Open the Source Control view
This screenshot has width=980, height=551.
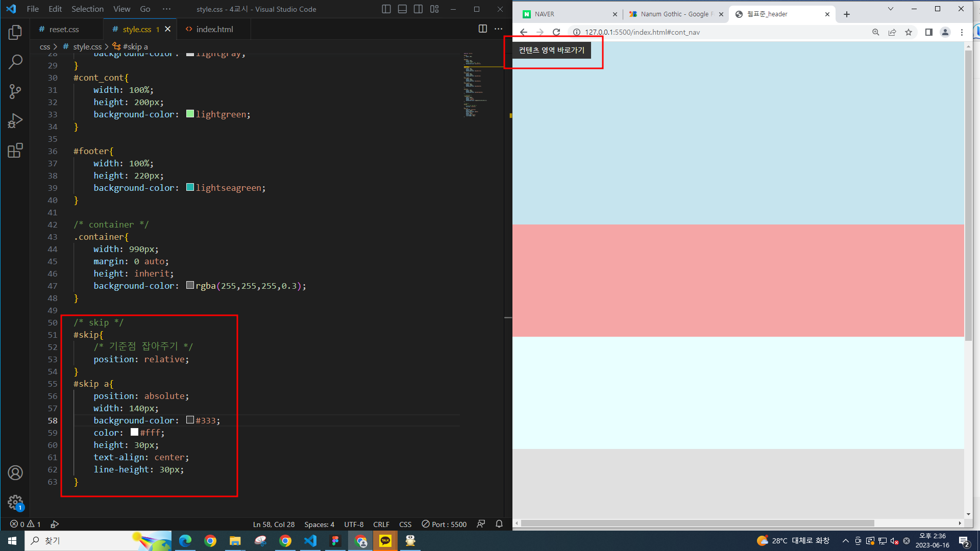15,92
